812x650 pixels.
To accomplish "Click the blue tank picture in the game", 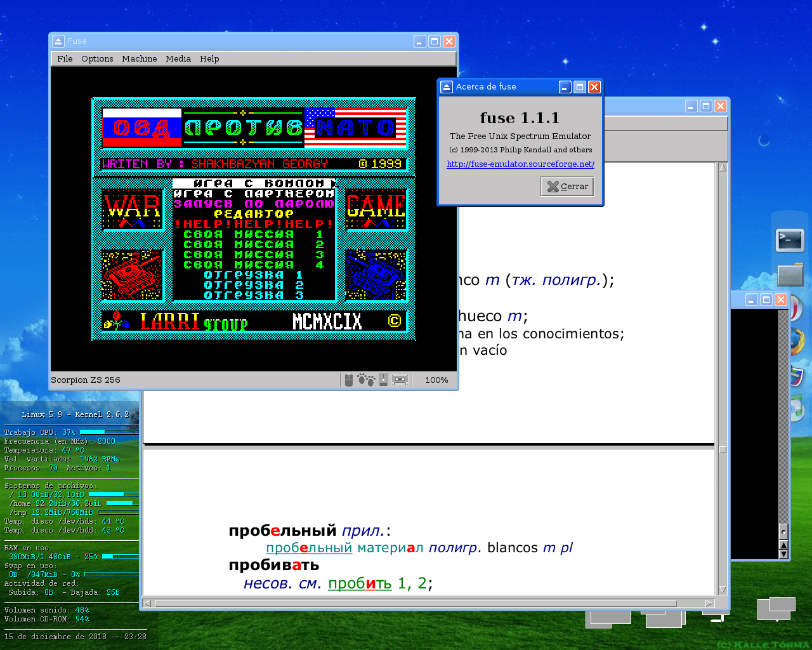I will (x=376, y=275).
